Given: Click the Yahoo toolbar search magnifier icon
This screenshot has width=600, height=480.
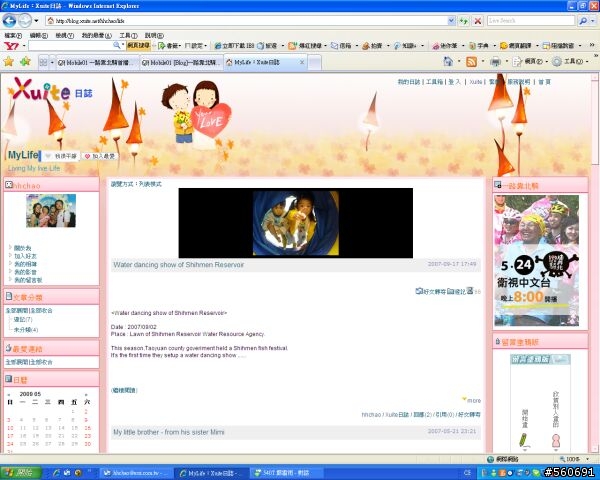Looking at the screenshot, I should tap(117, 46).
